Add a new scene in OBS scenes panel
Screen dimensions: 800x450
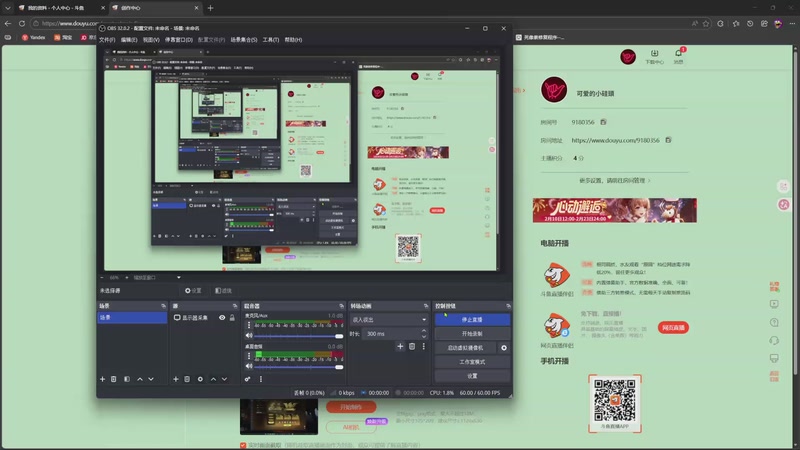click(103, 379)
